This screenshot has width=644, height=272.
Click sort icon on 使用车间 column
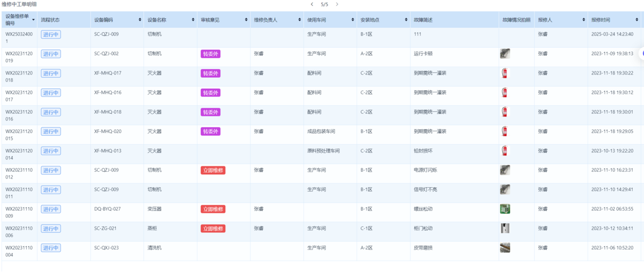pos(353,20)
